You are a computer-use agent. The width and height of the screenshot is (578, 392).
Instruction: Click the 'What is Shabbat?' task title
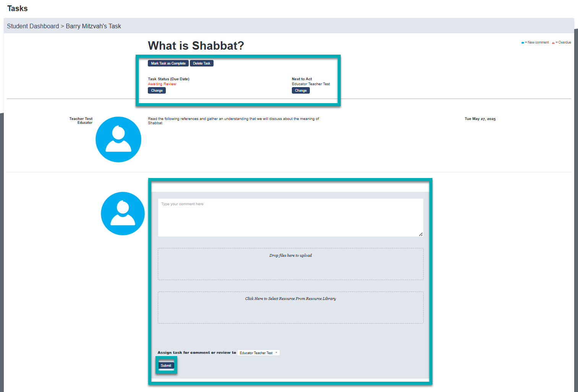point(196,46)
